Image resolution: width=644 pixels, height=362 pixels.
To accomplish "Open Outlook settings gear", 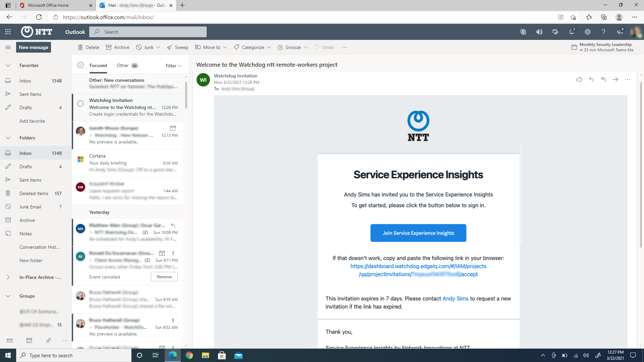I will [x=588, y=32].
